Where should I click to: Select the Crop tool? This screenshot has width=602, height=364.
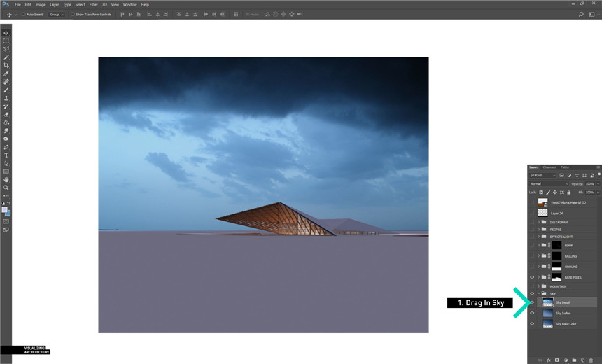pyautogui.click(x=6, y=65)
